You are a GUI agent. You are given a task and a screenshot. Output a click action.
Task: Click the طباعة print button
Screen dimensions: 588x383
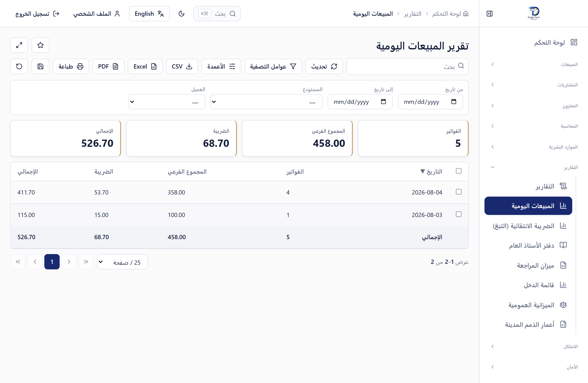pos(71,66)
